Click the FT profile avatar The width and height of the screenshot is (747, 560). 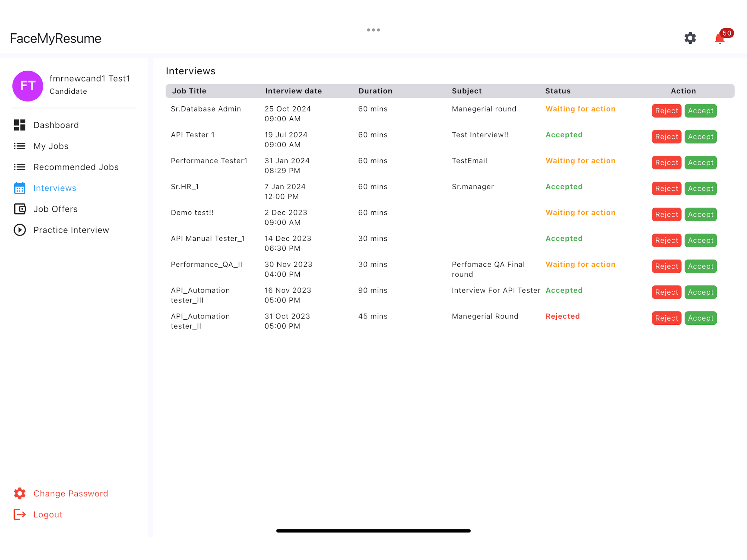(x=28, y=86)
